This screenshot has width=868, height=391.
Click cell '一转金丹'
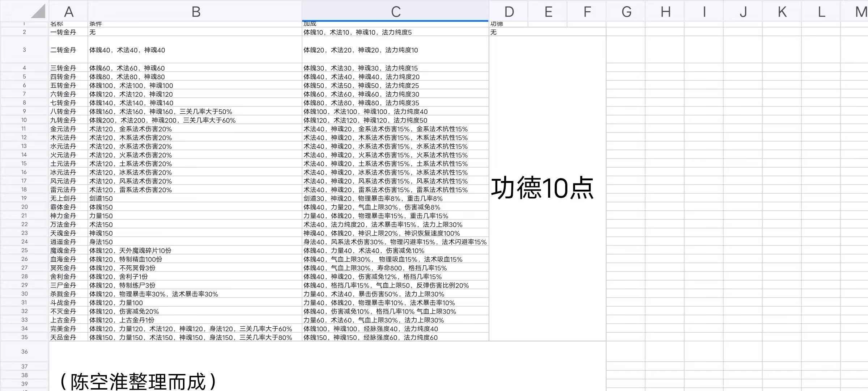pos(68,32)
